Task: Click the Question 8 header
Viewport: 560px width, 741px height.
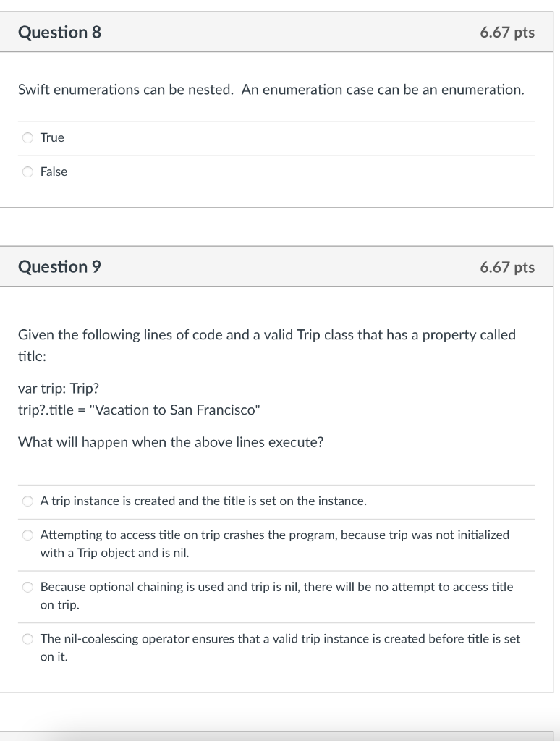Action: [x=60, y=32]
